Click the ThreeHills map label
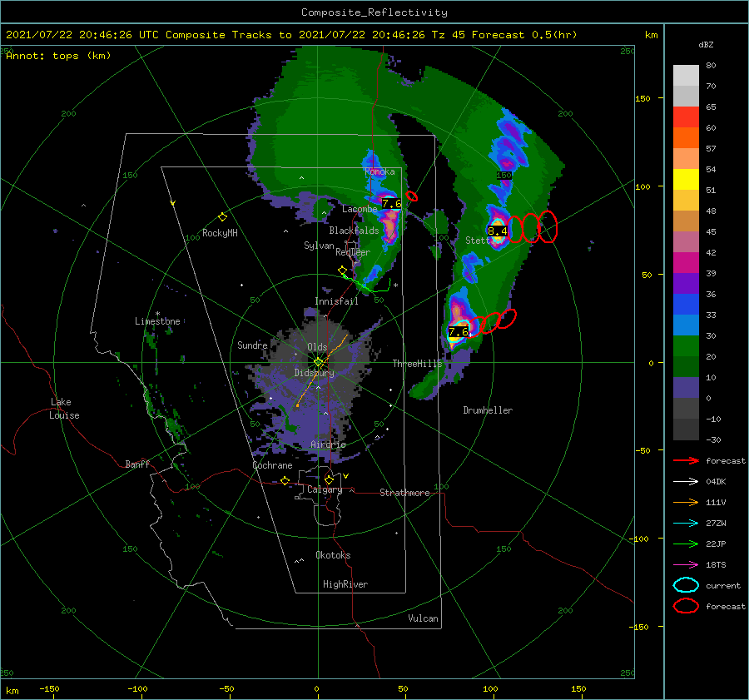Viewport: 749px width, 700px height. click(418, 364)
